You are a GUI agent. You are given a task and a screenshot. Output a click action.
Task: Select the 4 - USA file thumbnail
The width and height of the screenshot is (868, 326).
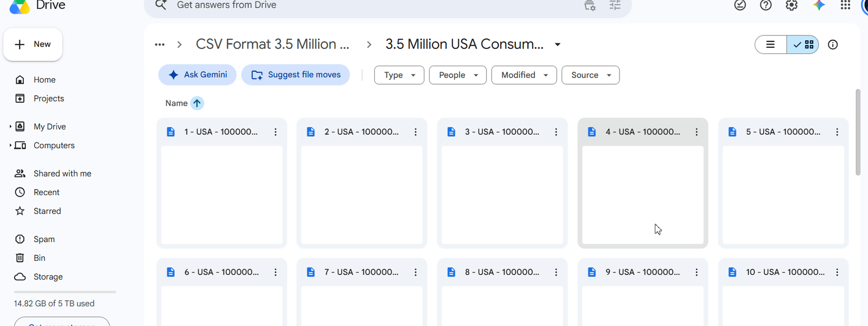[643, 195]
